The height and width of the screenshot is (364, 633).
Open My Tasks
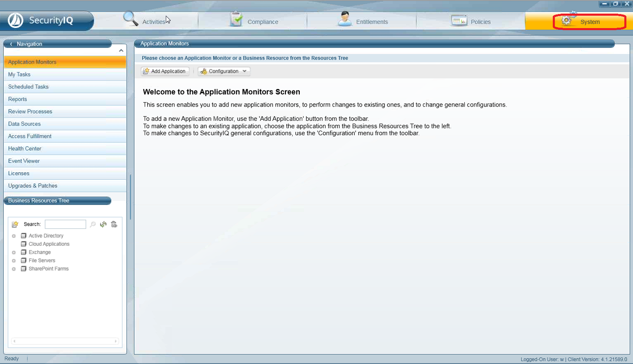(65, 74)
